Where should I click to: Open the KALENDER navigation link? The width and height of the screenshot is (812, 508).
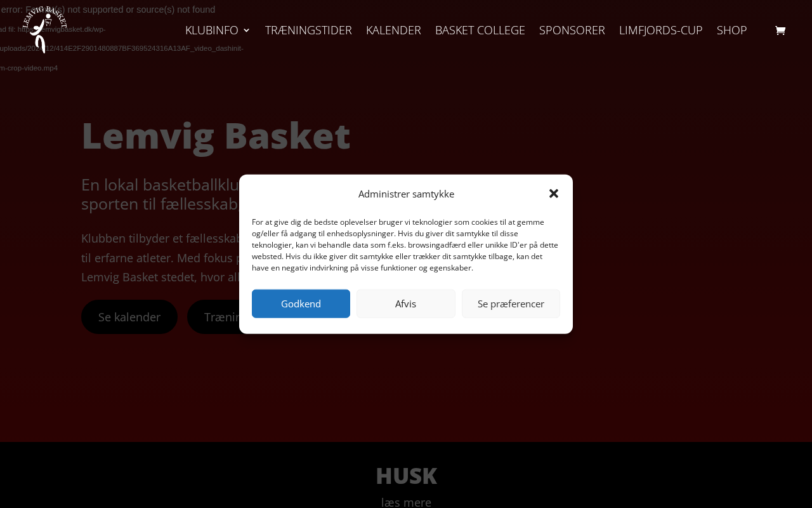pyautogui.click(x=393, y=30)
